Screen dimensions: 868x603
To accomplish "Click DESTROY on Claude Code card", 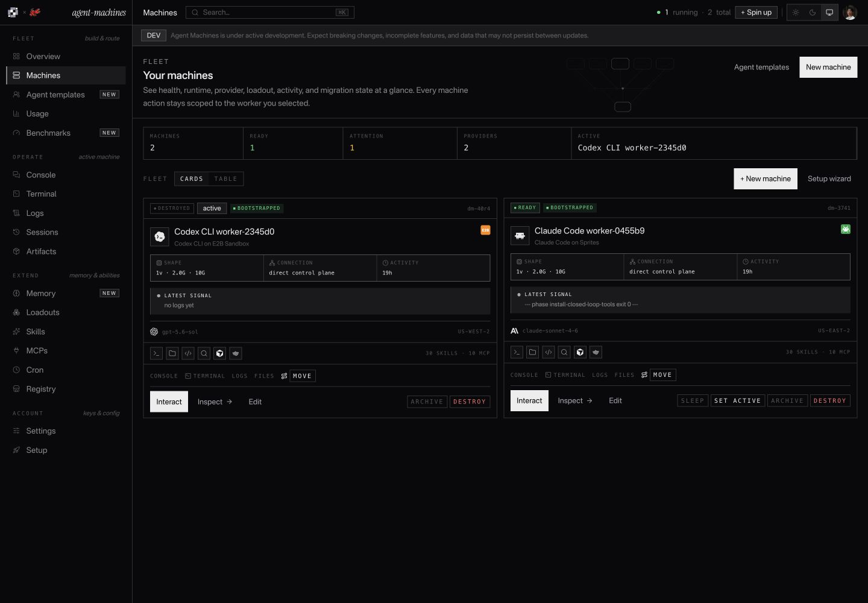I will [830, 400].
